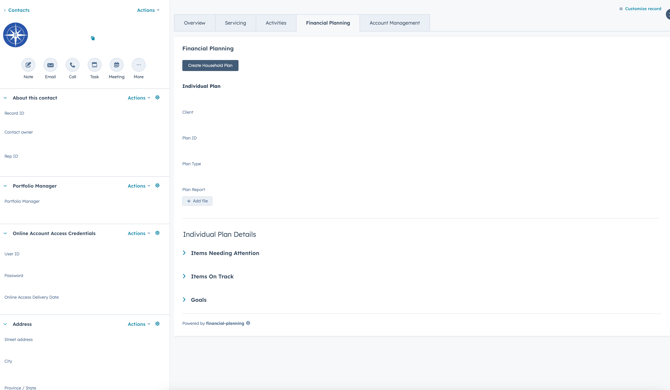
Task: Collapse Online Account Access Credentials section
Action: tap(5, 233)
